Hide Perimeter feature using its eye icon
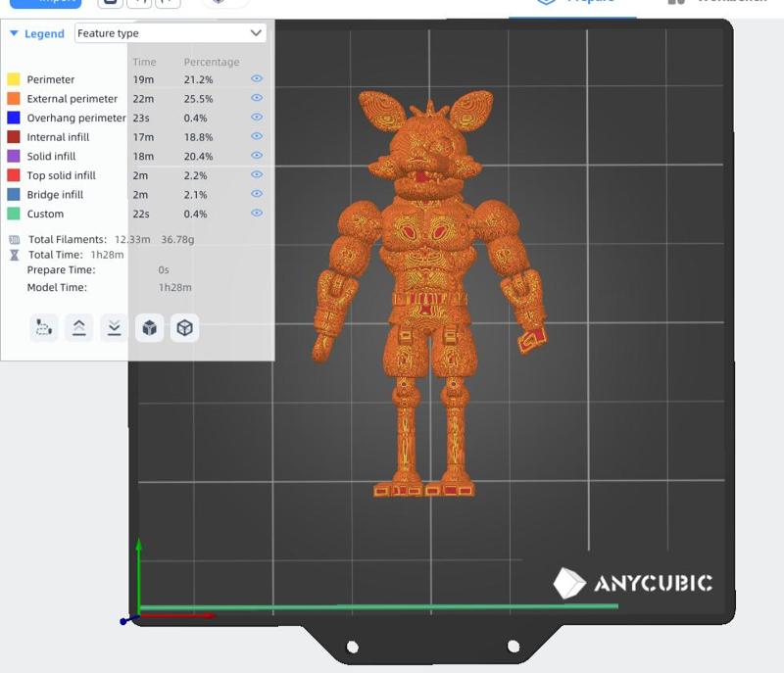 [x=257, y=78]
